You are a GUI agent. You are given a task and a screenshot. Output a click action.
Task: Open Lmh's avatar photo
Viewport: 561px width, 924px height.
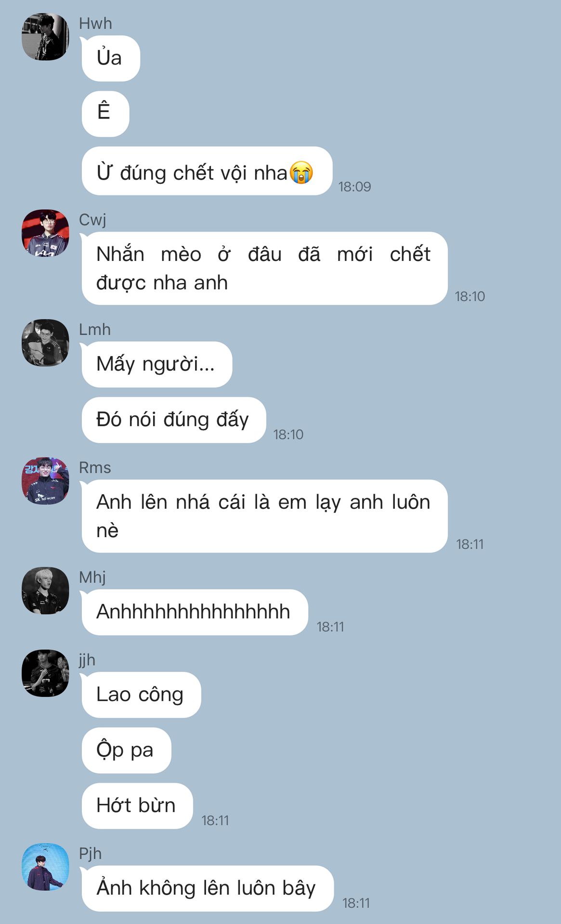(x=45, y=343)
